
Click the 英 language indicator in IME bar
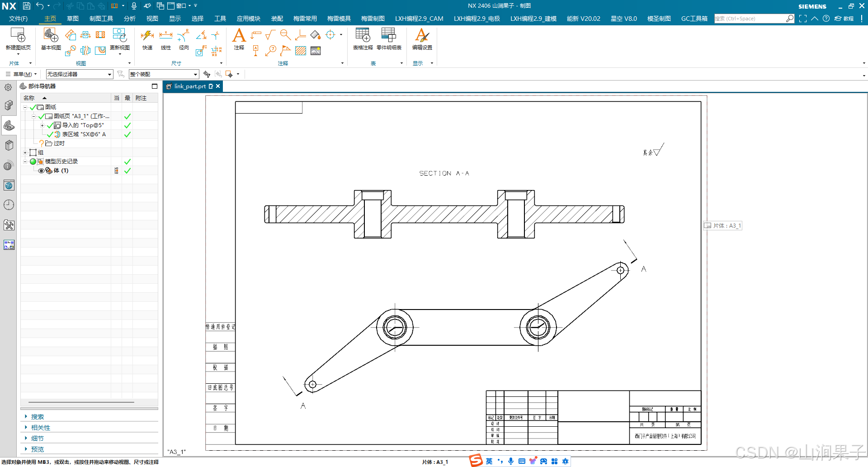coord(489,461)
